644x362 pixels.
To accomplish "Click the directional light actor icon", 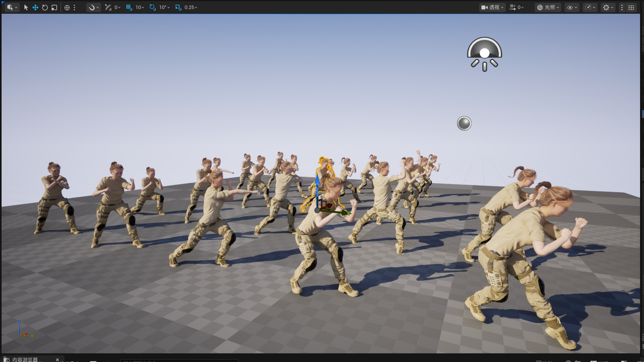I will (484, 54).
